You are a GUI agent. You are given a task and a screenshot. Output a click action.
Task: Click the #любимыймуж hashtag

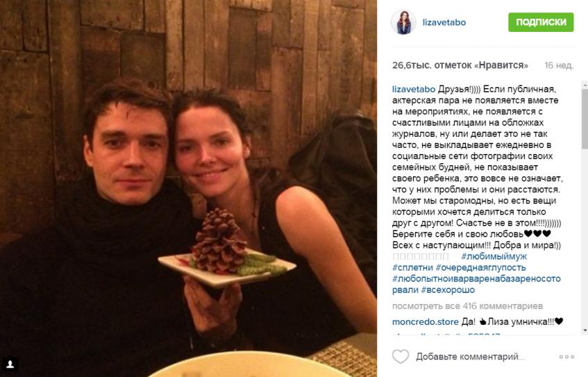coord(494,256)
